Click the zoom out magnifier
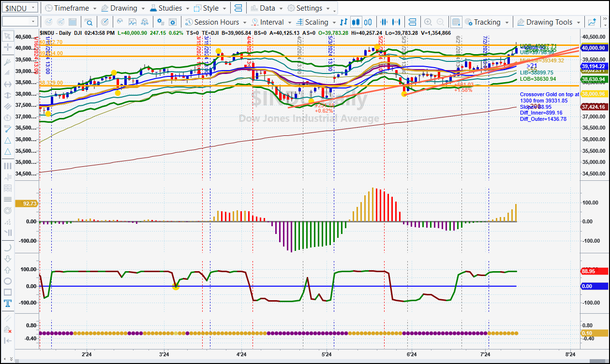Viewport: 610px width, 364px height. coord(440,22)
